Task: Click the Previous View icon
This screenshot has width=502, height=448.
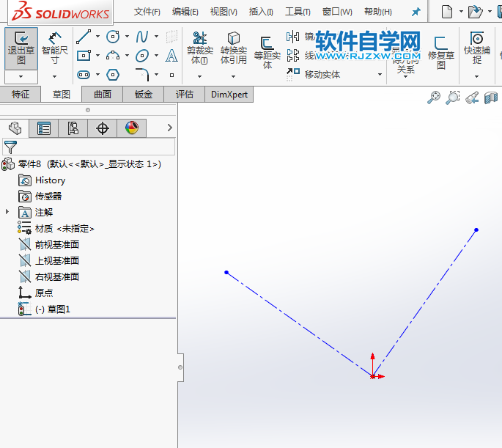Action: [472, 98]
